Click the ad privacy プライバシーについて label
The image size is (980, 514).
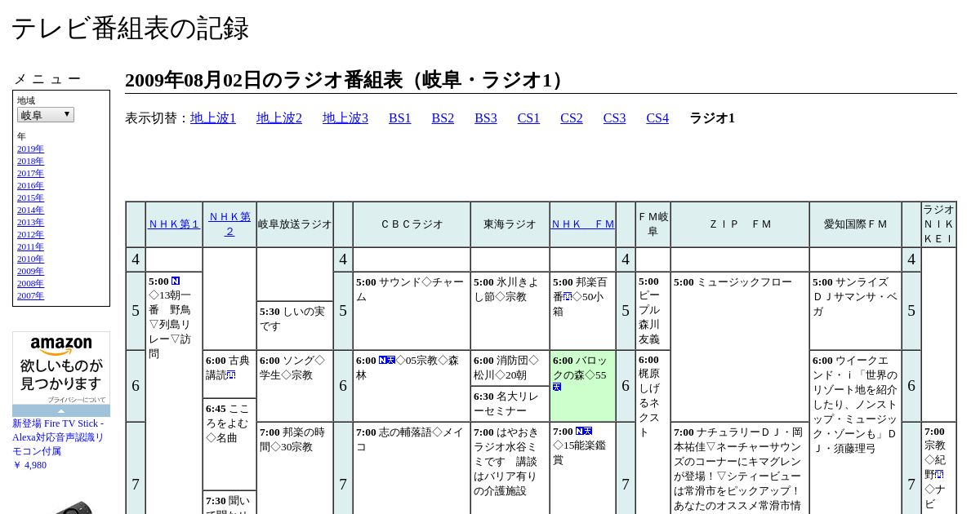point(77,400)
